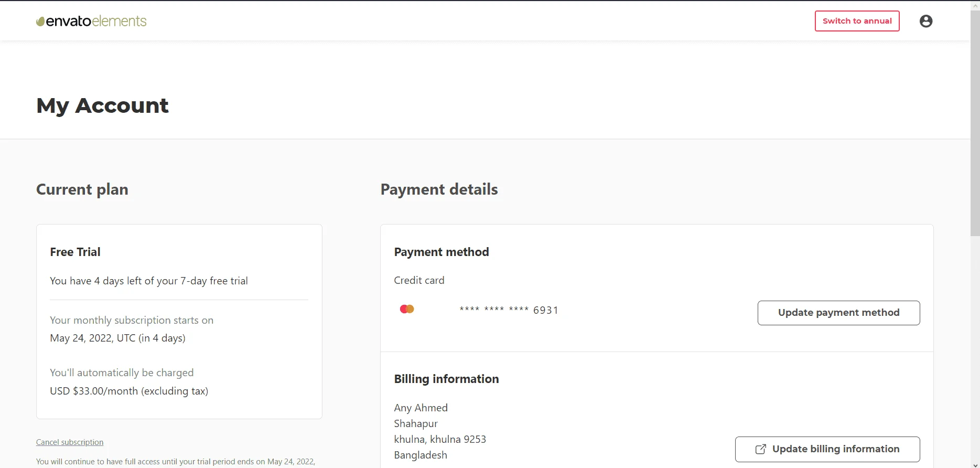Click the page vertical scrollbar
Viewport: 980px width, 468px height.
coord(975,123)
